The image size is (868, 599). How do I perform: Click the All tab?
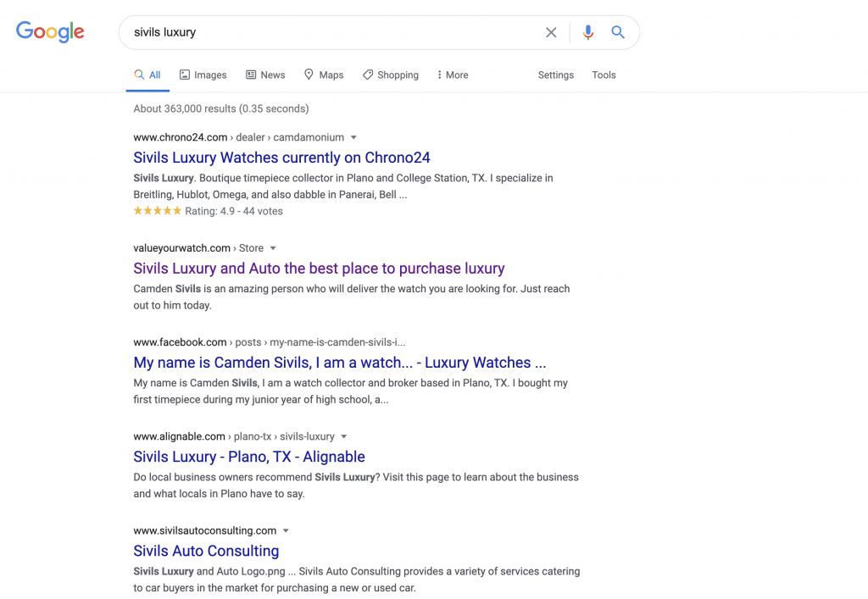click(147, 75)
